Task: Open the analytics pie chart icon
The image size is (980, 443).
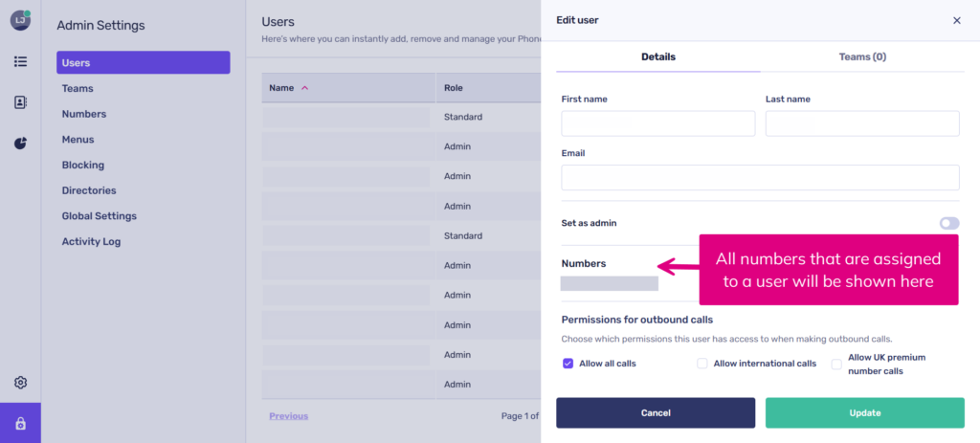Action: (20, 144)
